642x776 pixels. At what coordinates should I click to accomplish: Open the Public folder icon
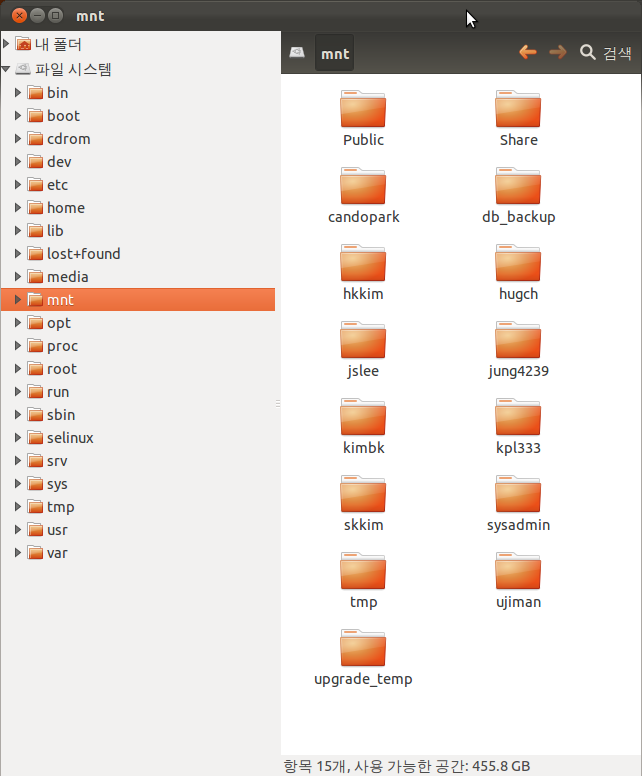(x=363, y=109)
